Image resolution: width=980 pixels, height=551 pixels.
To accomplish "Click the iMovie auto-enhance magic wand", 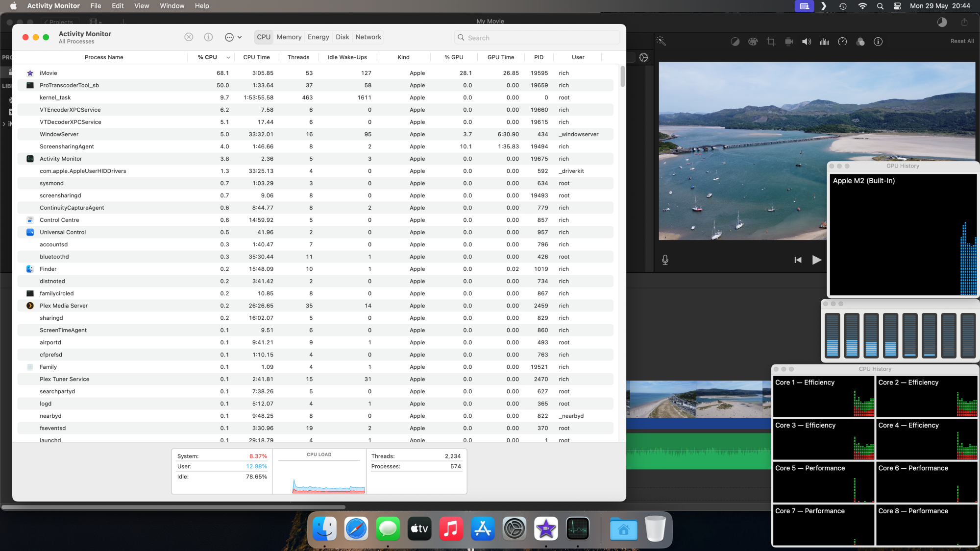I will pyautogui.click(x=661, y=41).
